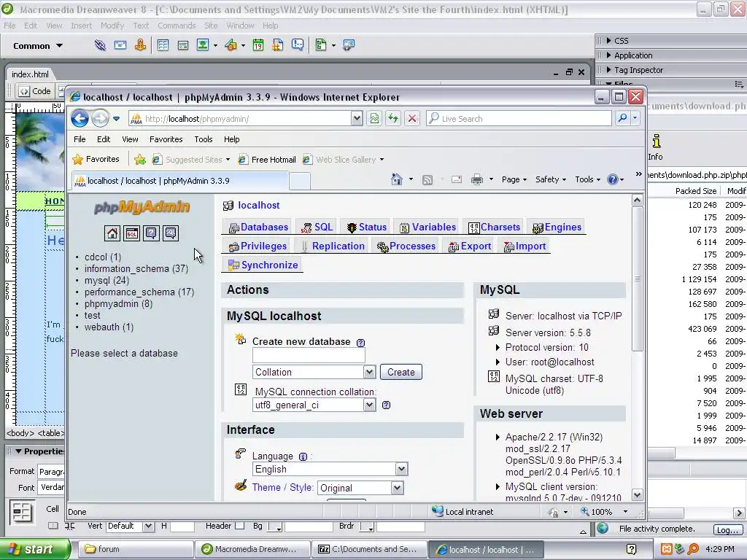Open the Privileges tab in phpMyAdmin

tap(258, 246)
